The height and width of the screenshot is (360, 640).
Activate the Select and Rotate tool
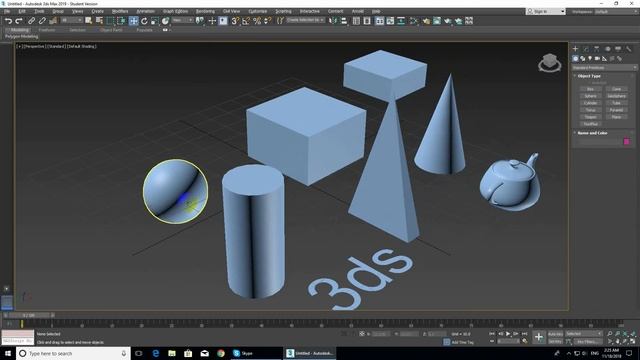click(x=144, y=21)
